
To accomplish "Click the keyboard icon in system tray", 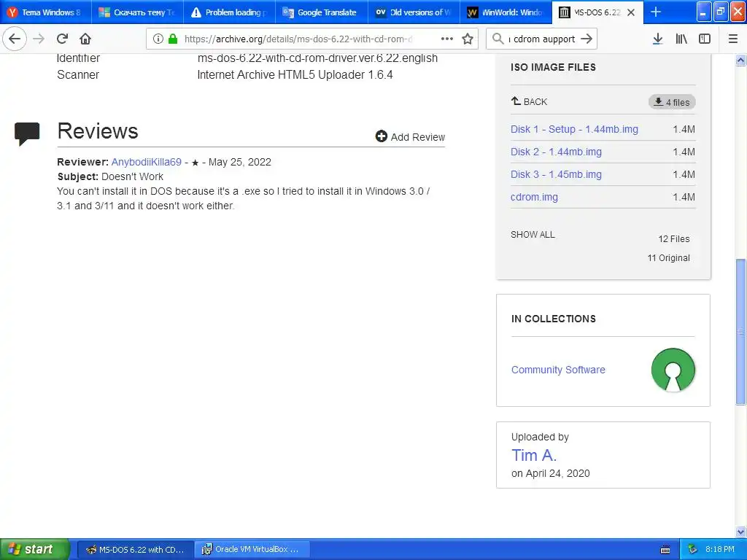I will [665, 550].
